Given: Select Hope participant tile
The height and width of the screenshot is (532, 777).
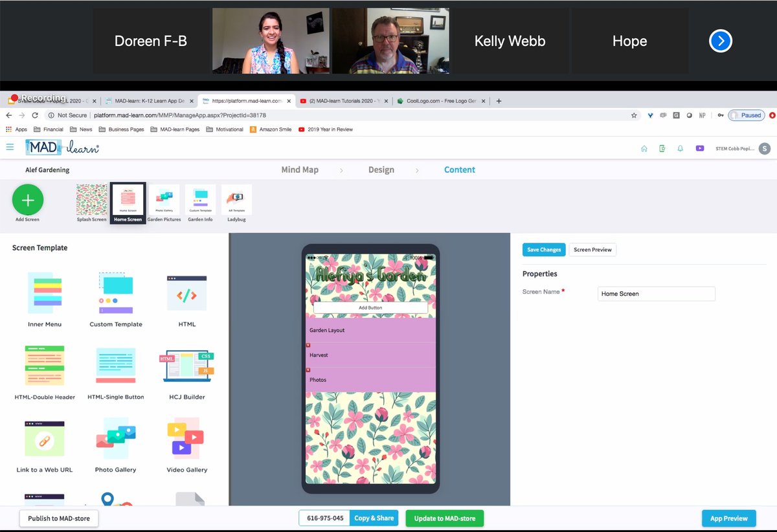Looking at the screenshot, I should tap(630, 41).
